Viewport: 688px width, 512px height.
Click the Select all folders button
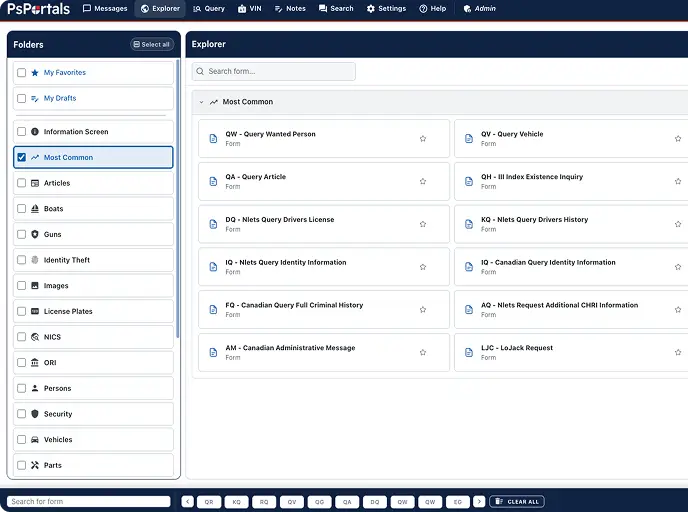coord(152,44)
